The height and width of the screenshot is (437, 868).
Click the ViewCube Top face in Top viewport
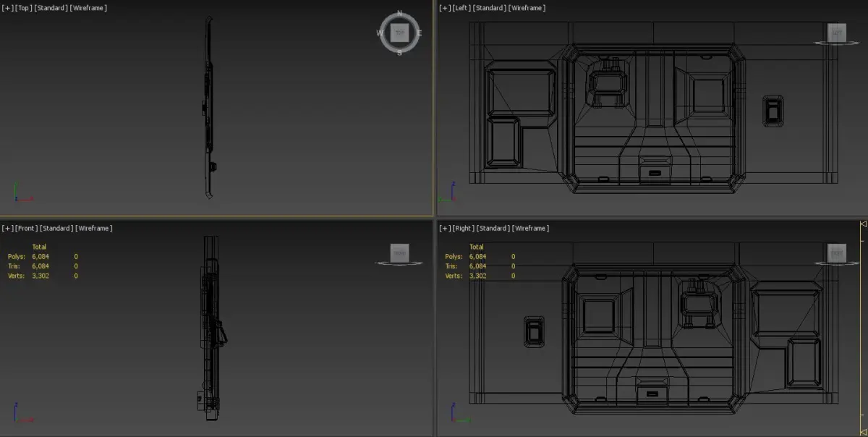[x=399, y=33]
